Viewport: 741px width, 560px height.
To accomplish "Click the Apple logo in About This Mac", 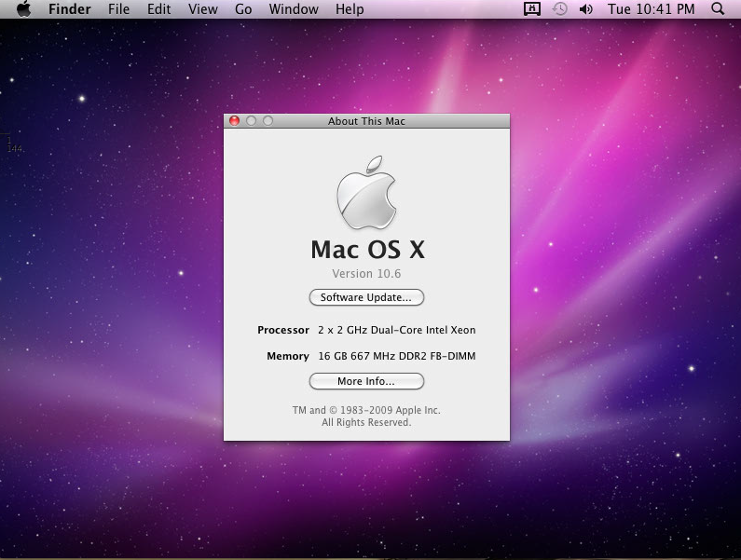I will [366, 193].
